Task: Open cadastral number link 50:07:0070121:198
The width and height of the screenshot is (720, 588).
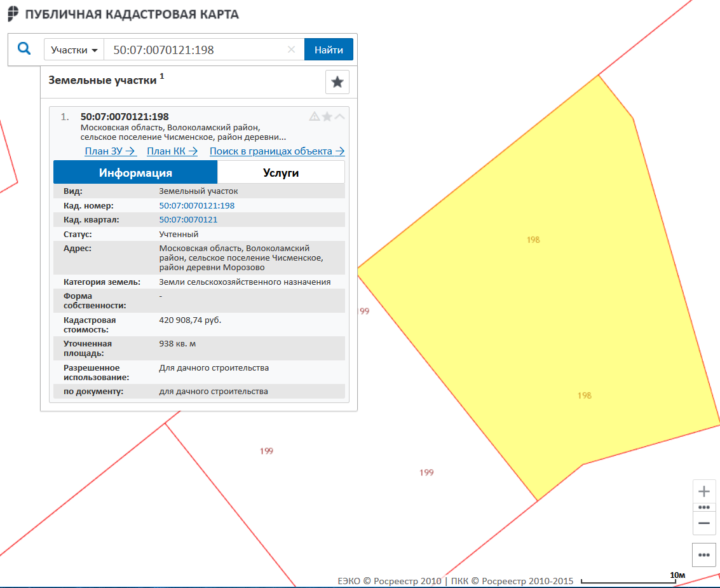Action: click(196, 205)
